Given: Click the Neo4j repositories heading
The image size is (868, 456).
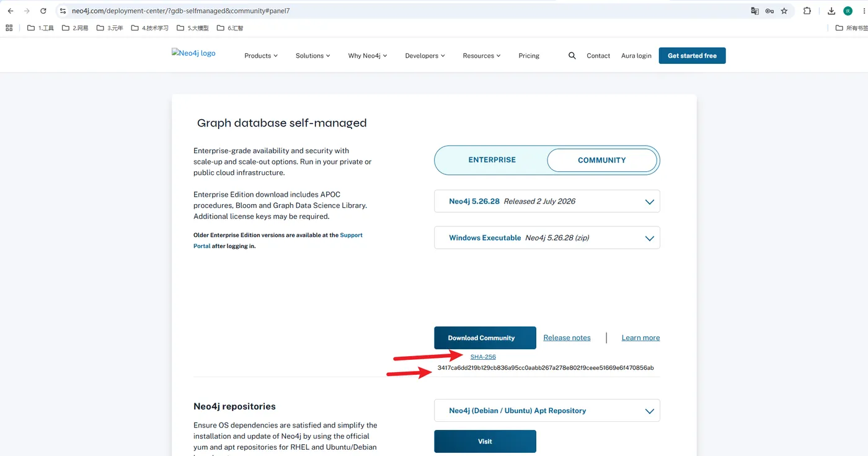Looking at the screenshot, I should pos(234,406).
